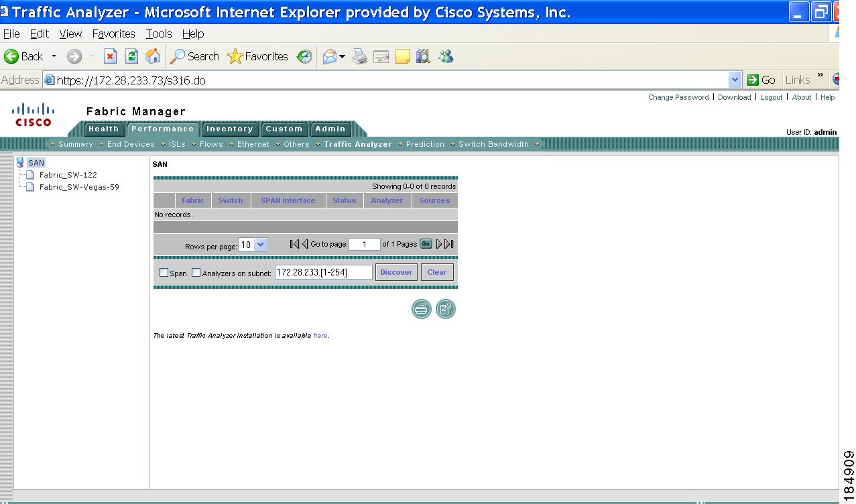856x504 pixels.
Task: Open the Summary sub-tab
Action: pyautogui.click(x=76, y=144)
